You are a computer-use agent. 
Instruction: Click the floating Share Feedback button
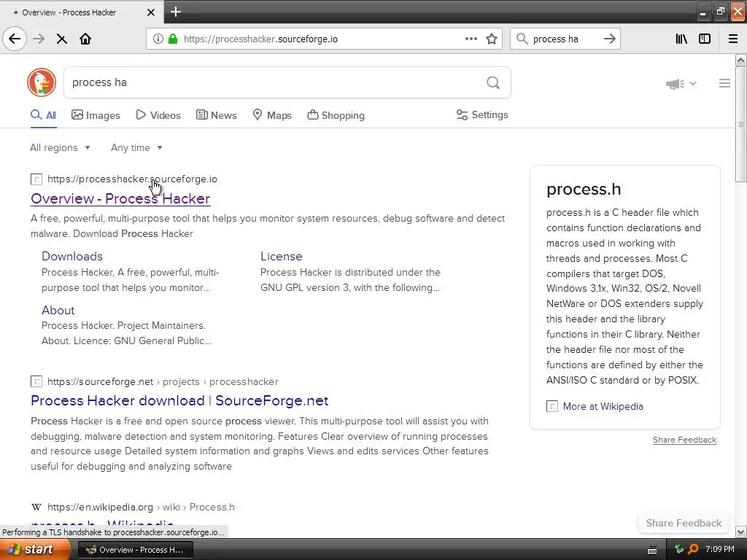tap(684, 523)
